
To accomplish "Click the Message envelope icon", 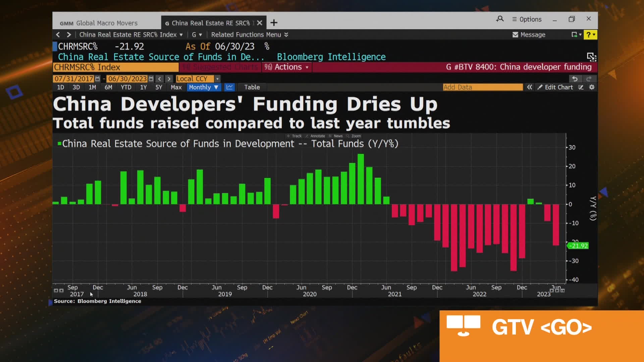I will [x=515, y=35].
